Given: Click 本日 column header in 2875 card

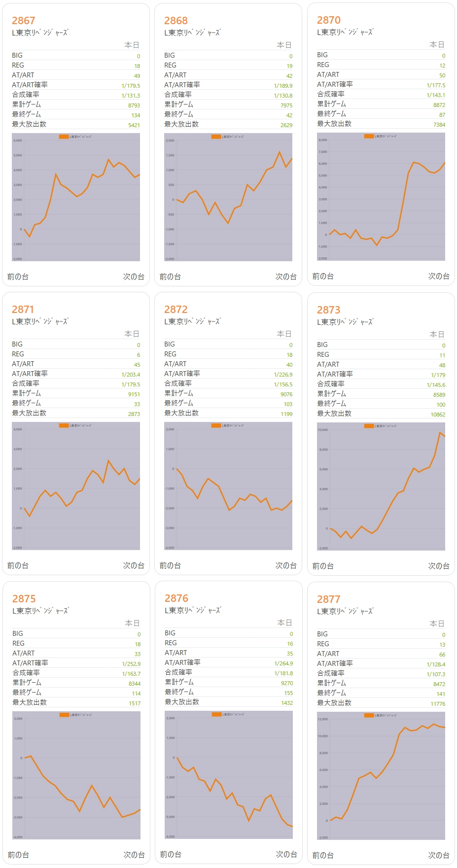Looking at the screenshot, I should (132, 623).
